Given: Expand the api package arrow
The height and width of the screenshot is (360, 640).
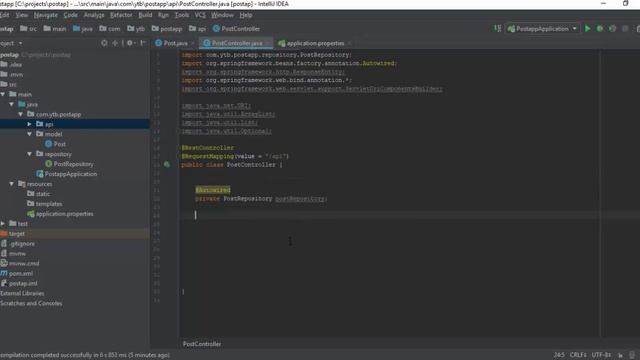Looking at the screenshot, I should coord(29,124).
